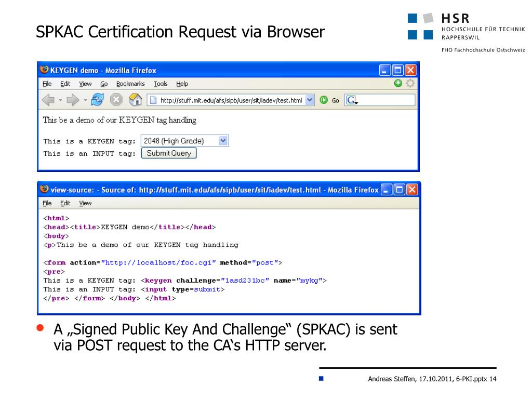
Task: Click the URL address field
Action: pyautogui.click(x=231, y=100)
